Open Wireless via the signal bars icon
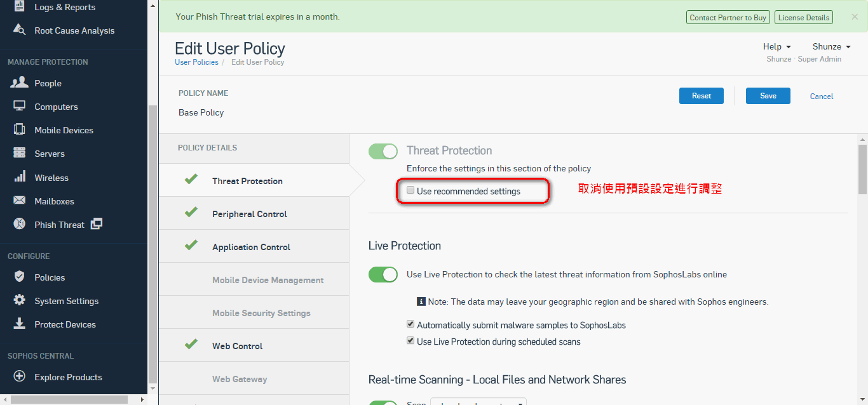Viewport: 868px width, 405px height. tap(20, 177)
